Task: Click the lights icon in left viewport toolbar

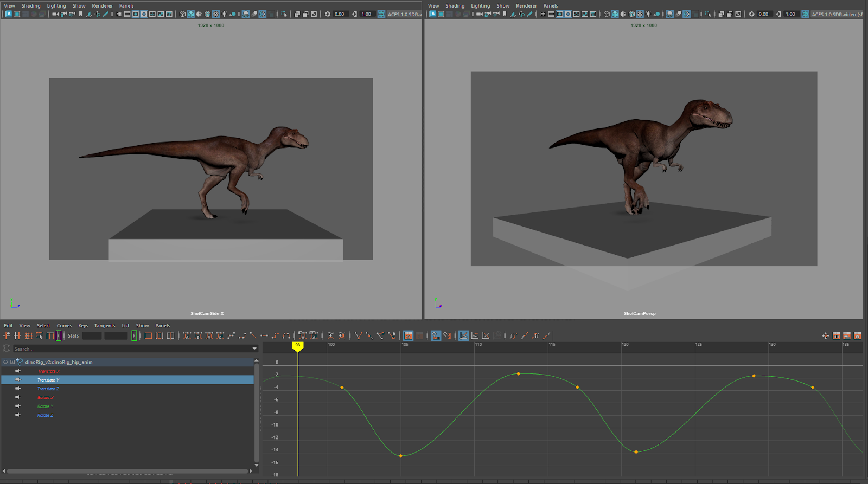Action: (x=224, y=14)
